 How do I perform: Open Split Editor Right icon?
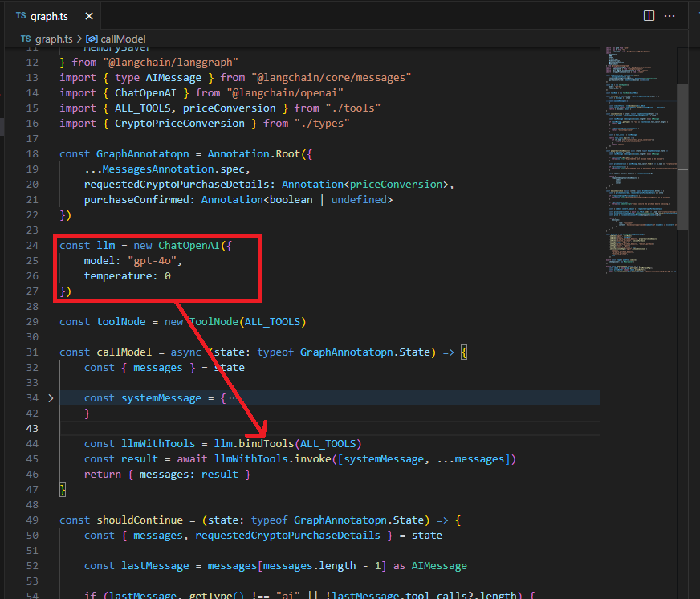(x=649, y=16)
